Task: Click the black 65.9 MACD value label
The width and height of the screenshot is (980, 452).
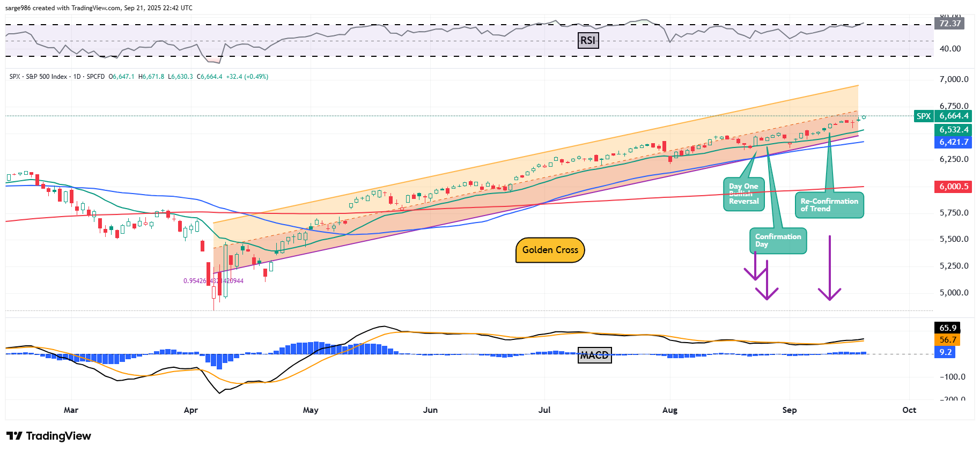Action: [x=948, y=328]
